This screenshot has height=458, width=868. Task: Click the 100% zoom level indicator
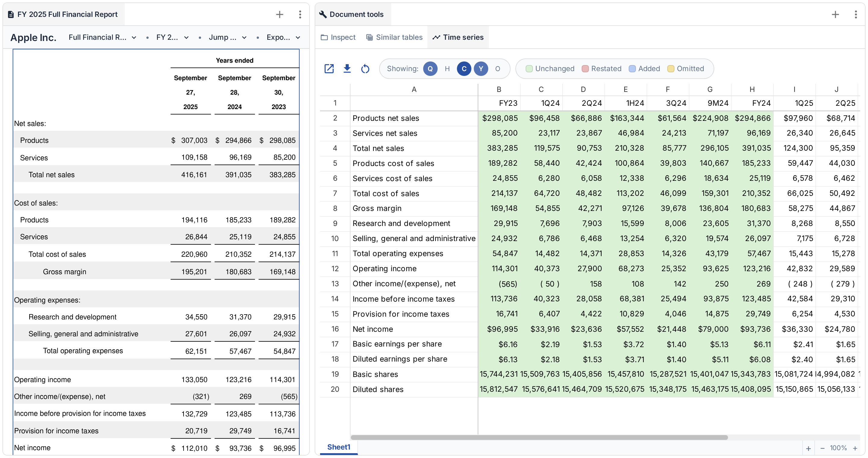point(838,448)
